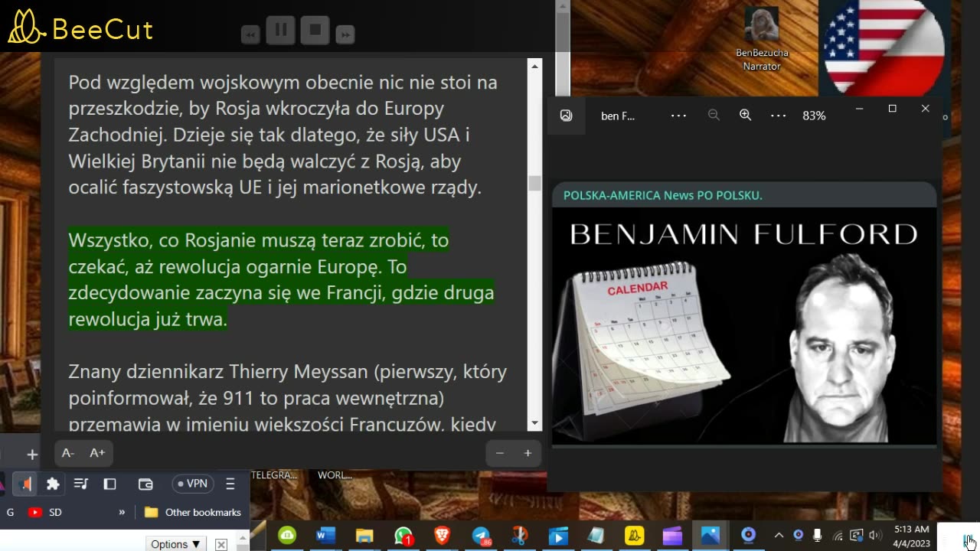Click the fast-forward button in BeeCut
This screenshot has width=980, height=551.
pyautogui.click(x=345, y=34)
